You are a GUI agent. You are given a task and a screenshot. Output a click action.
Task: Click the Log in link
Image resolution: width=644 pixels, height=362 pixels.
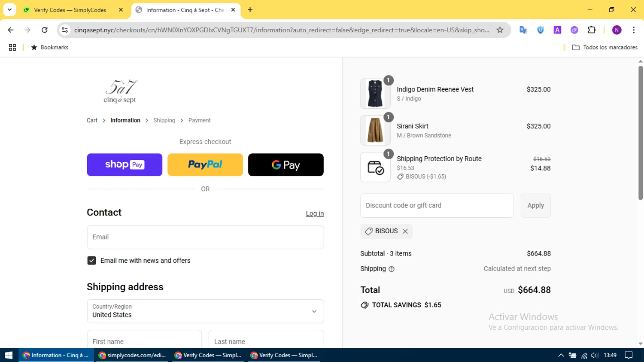coord(315,213)
